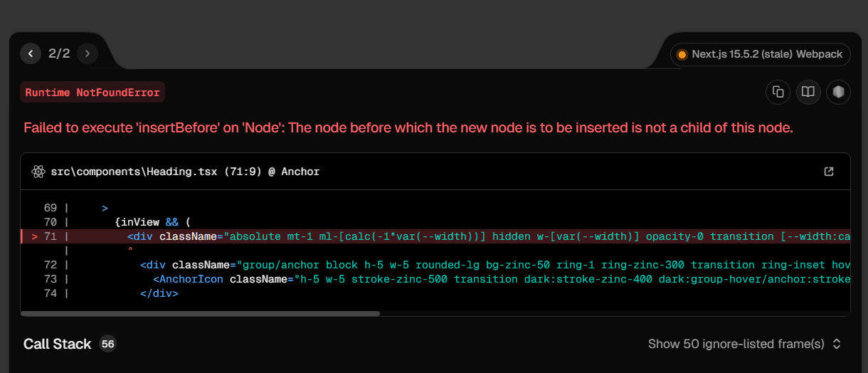This screenshot has height=373, width=868.
Task: Copy the error info with copy icon
Action: 778,92
